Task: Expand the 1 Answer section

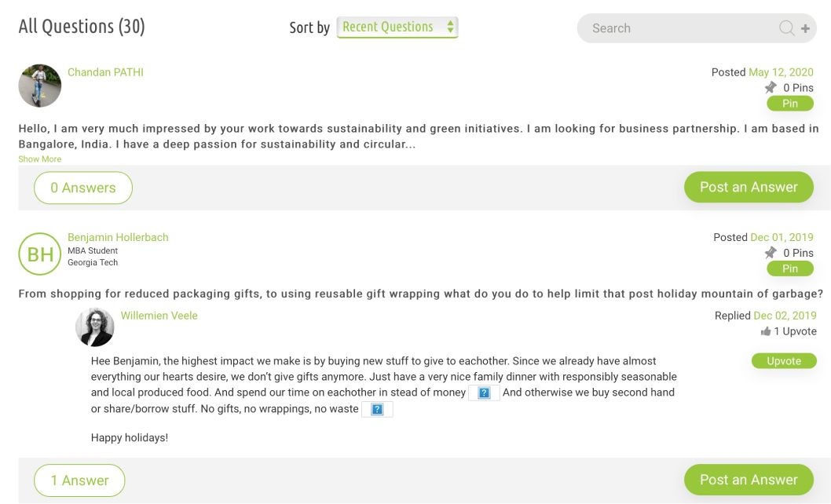Action: tap(79, 480)
